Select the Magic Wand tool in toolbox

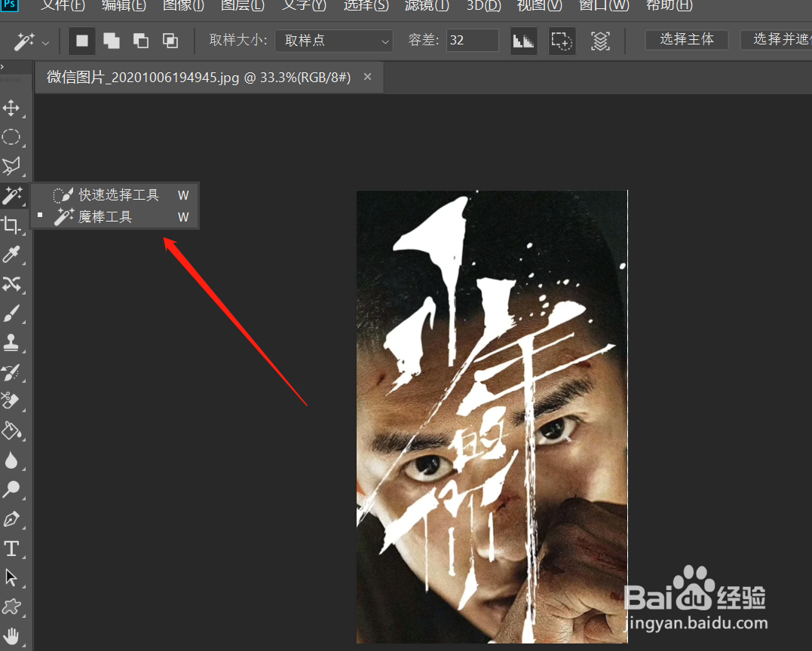[11, 196]
